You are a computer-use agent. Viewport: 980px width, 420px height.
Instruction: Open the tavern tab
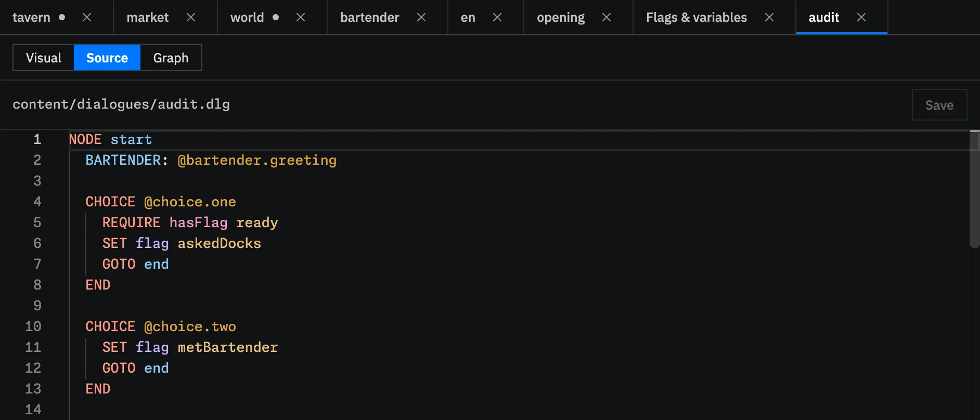(x=31, y=18)
